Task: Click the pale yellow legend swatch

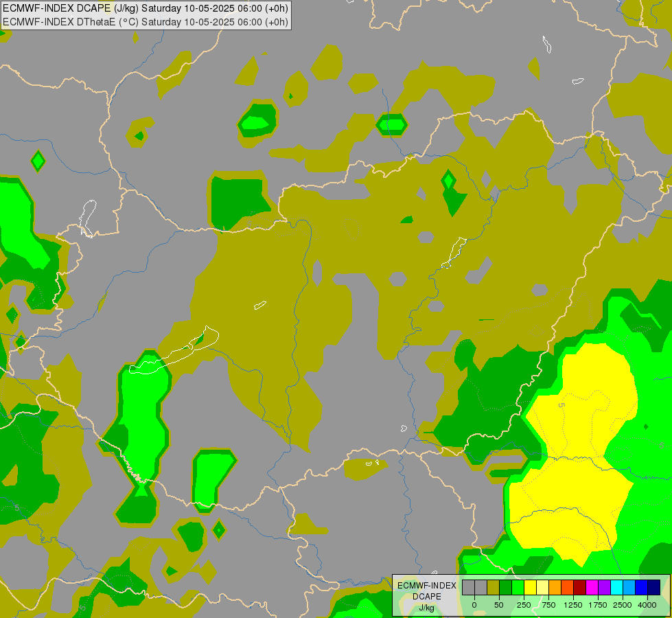Action: coord(542,587)
